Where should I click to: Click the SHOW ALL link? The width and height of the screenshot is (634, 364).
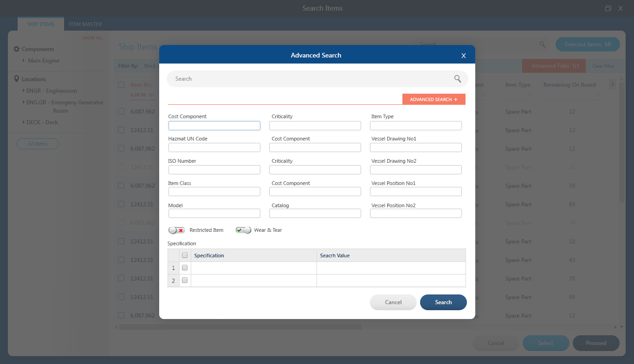click(92, 38)
